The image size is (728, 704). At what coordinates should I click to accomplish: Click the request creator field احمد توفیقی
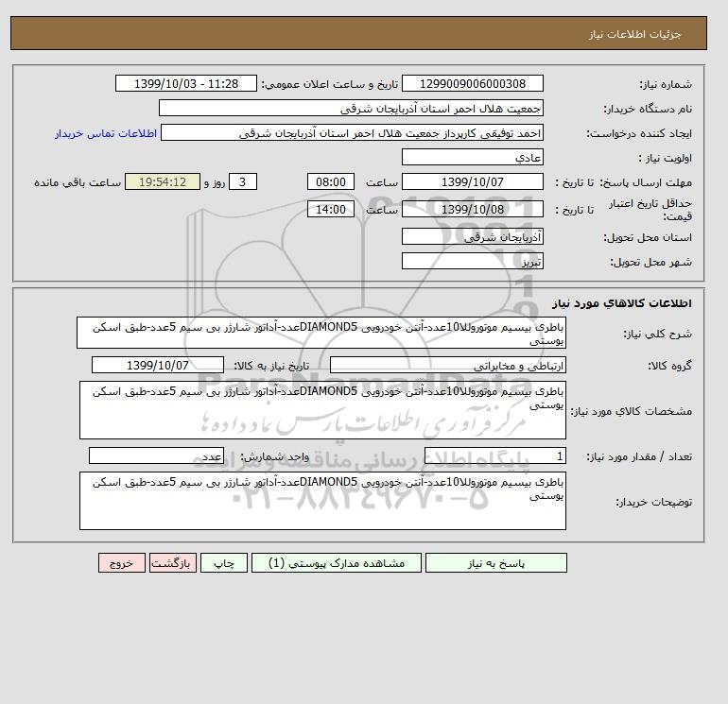352,132
